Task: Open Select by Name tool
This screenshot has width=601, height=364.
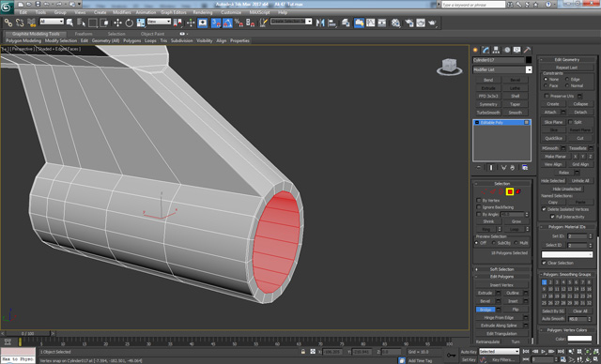Action: [82, 23]
